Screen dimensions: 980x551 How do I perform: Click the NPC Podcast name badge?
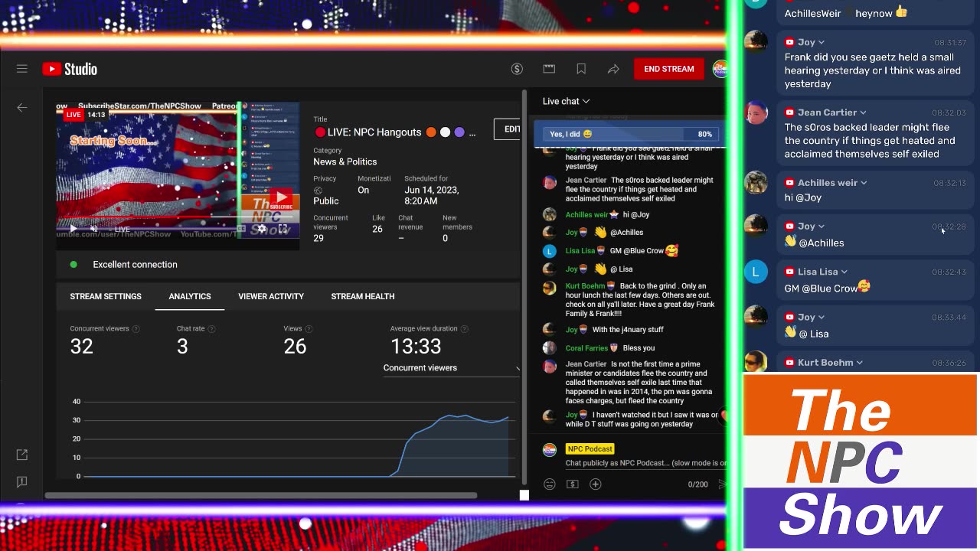tap(590, 449)
